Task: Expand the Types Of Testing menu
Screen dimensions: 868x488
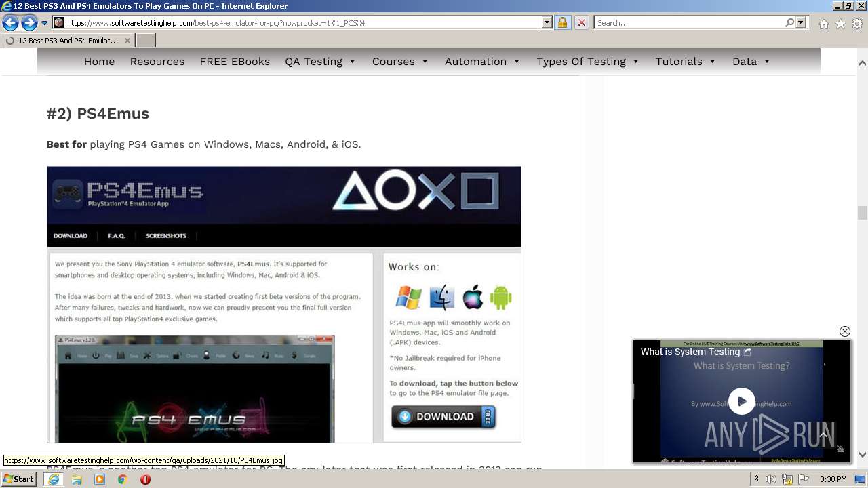Action: [588, 61]
